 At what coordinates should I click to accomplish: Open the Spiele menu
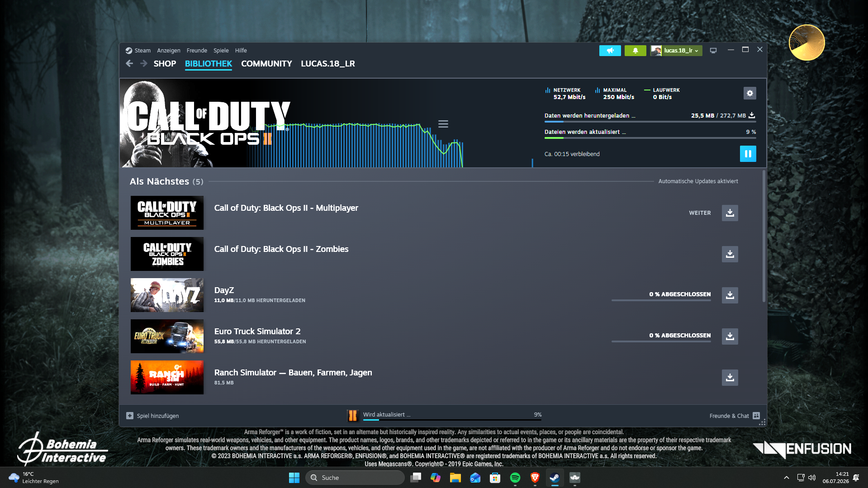(221, 51)
